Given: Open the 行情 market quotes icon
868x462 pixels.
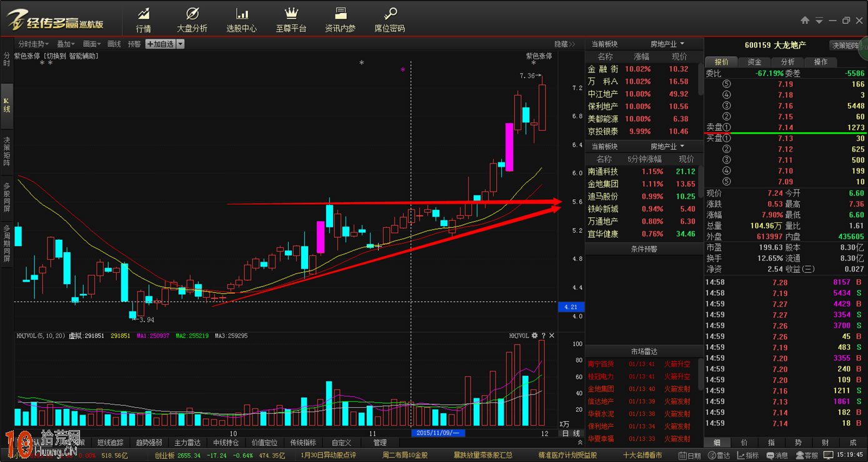Looking at the screenshot, I should coord(143,20).
